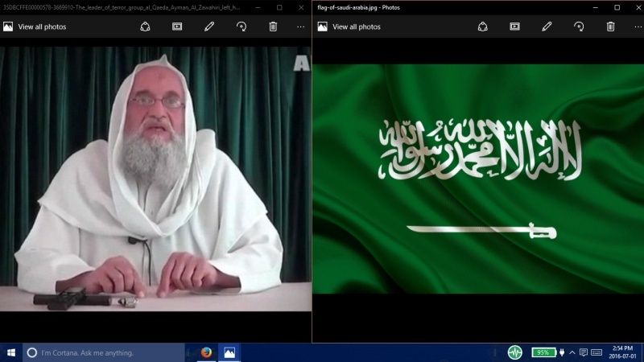Click the left window's long filename title bar
Image resolution: width=644 pixels, height=362 pixels.
122,7
